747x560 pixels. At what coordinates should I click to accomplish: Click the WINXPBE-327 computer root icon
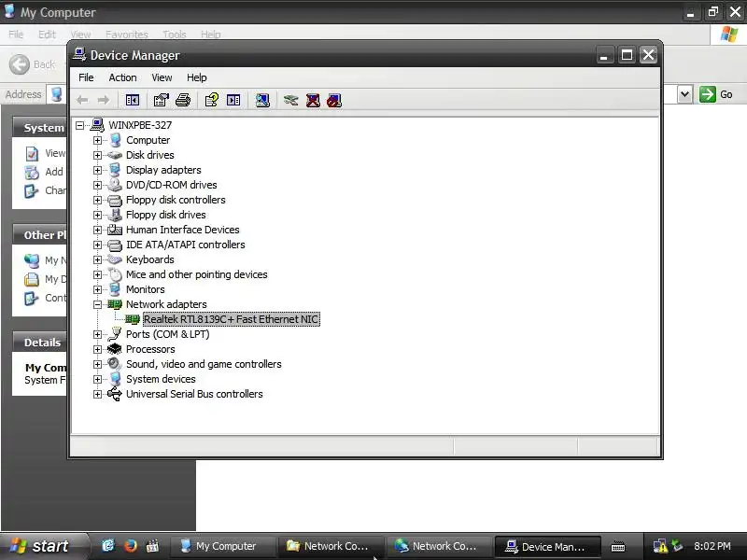pos(97,125)
